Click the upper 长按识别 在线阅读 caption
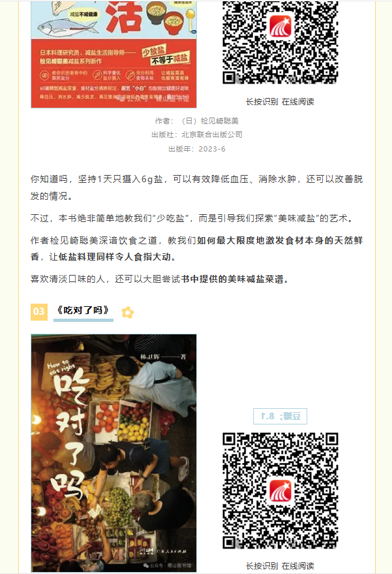The height and width of the screenshot is (574, 392). click(x=280, y=102)
